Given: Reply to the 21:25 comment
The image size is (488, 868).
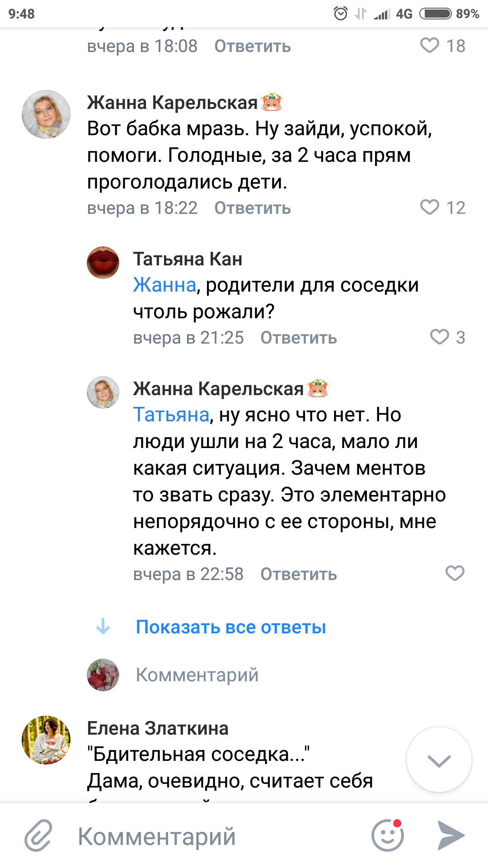Looking at the screenshot, I should (x=298, y=338).
